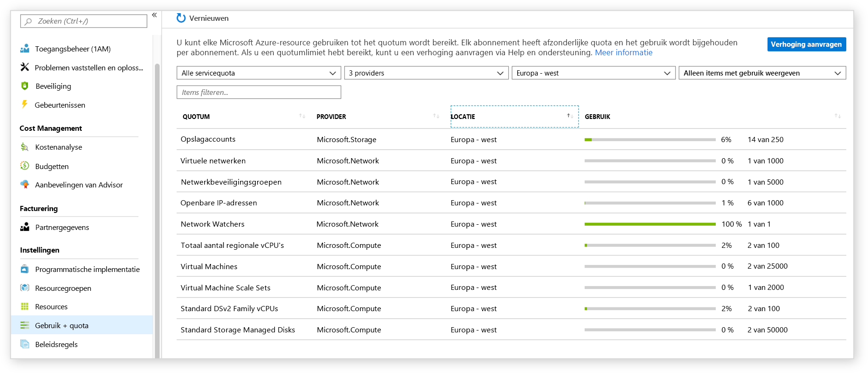The width and height of the screenshot is (868, 373).
Task: Click Virtual Machines quota name
Action: pos(209,266)
